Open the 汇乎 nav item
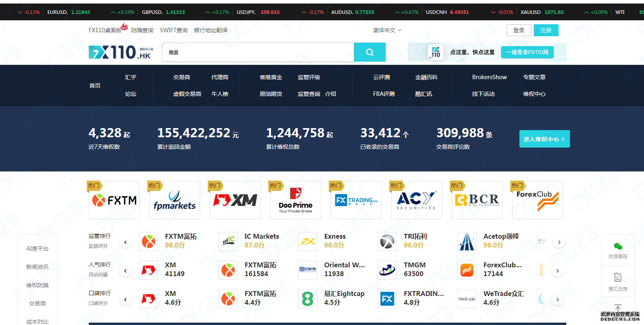 pos(131,77)
